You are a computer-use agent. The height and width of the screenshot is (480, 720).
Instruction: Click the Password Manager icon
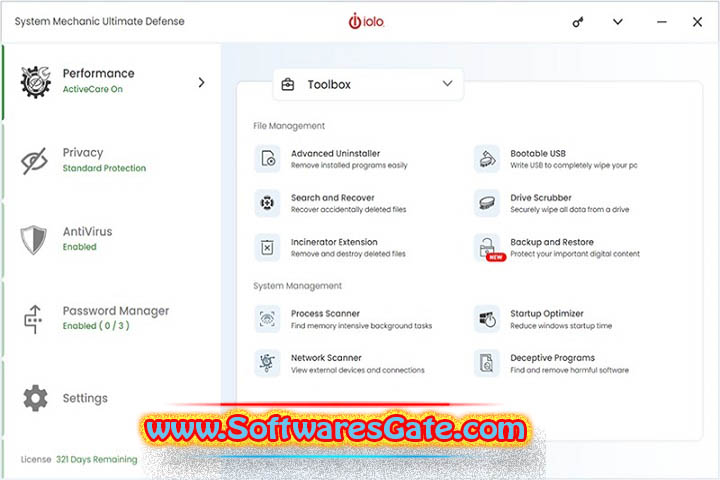tap(33, 319)
